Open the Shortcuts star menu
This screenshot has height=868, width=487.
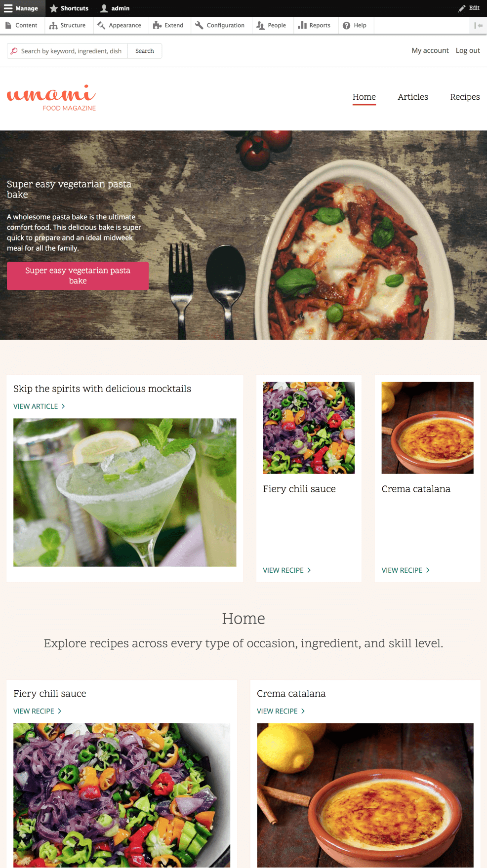[x=69, y=8]
